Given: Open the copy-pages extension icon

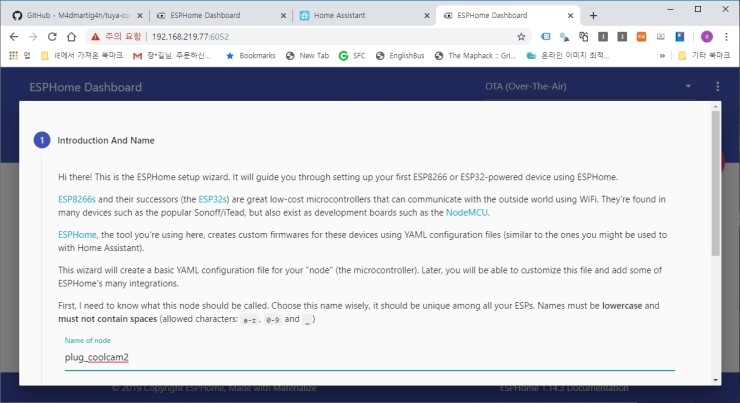Looking at the screenshot, I should (x=584, y=37).
